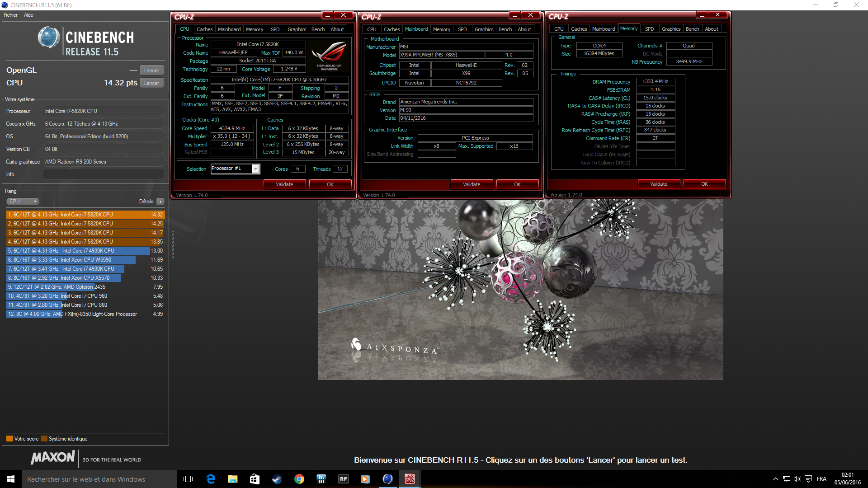868x488 pixels.
Task: Expand the Détails arrow button
Action: coord(160,202)
